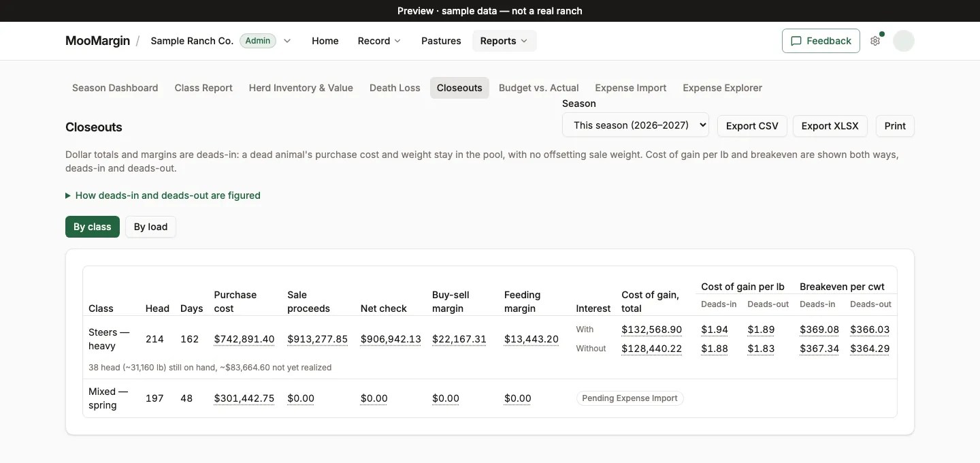
Task: Click the Feedback speech bubble icon
Action: click(796, 41)
